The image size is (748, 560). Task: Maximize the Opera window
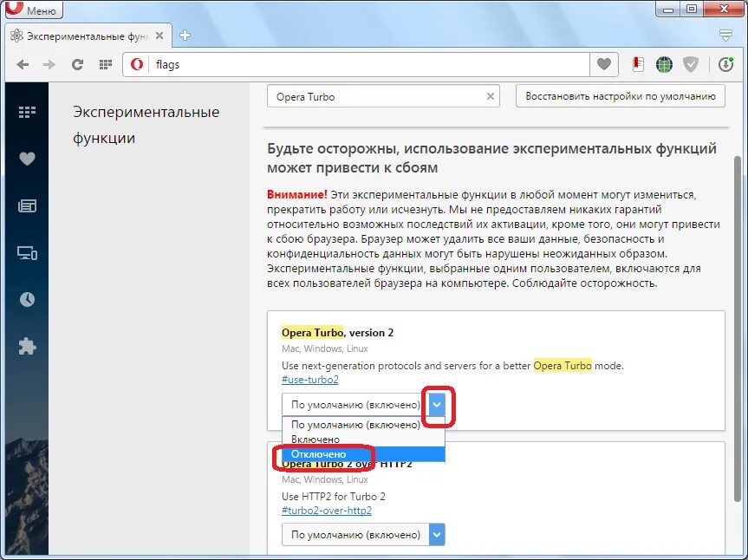coord(692,10)
